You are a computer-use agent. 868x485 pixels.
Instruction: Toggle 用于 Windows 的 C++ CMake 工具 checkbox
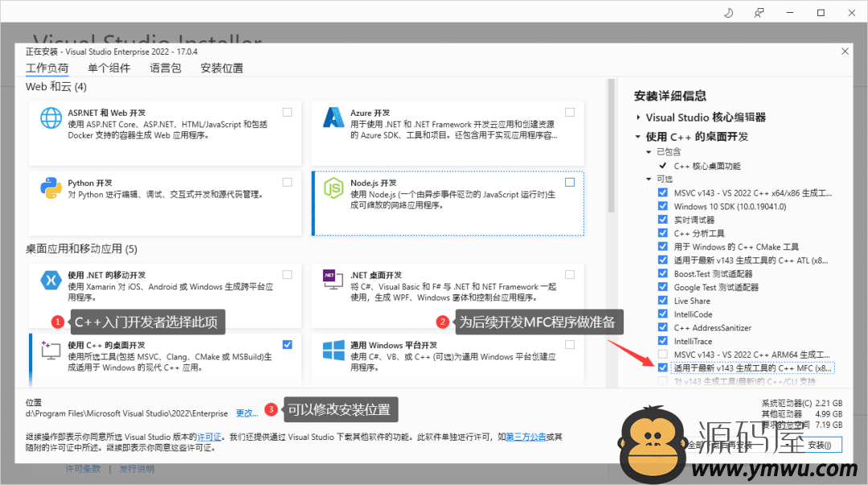point(662,247)
